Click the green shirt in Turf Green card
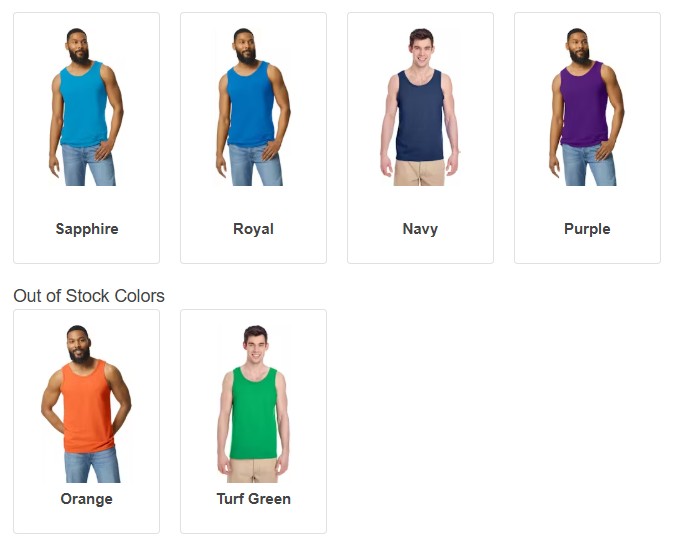This screenshot has height=552, width=692. [253, 415]
